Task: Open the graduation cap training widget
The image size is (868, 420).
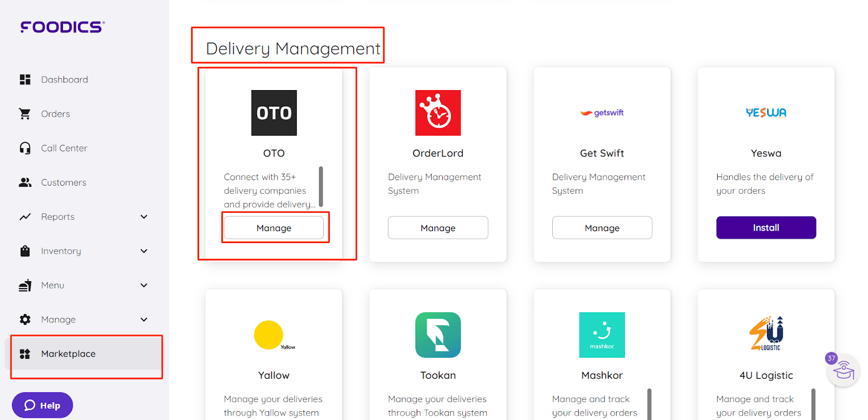Action: (843, 371)
